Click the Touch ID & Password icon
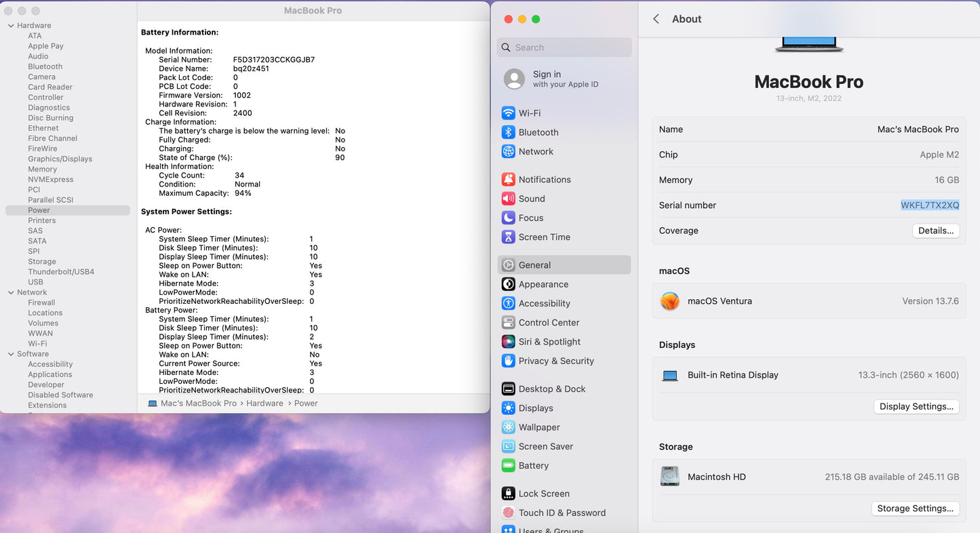 pyautogui.click(x=508, y=513)
